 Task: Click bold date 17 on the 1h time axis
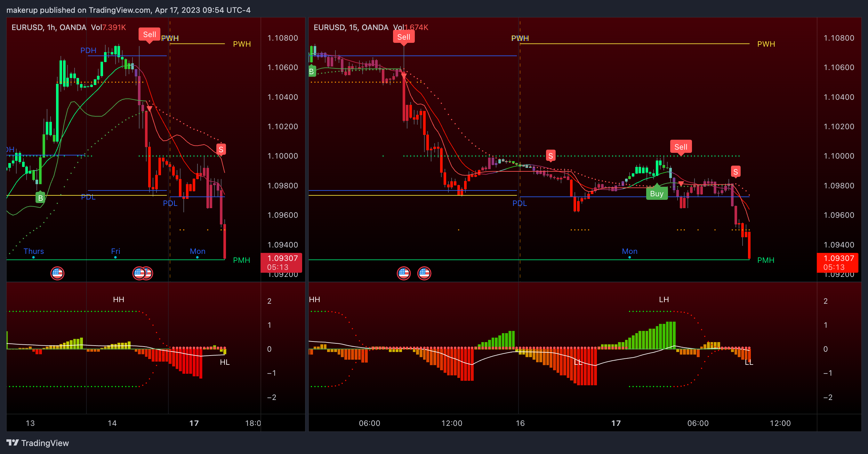[x=194, y=423]
